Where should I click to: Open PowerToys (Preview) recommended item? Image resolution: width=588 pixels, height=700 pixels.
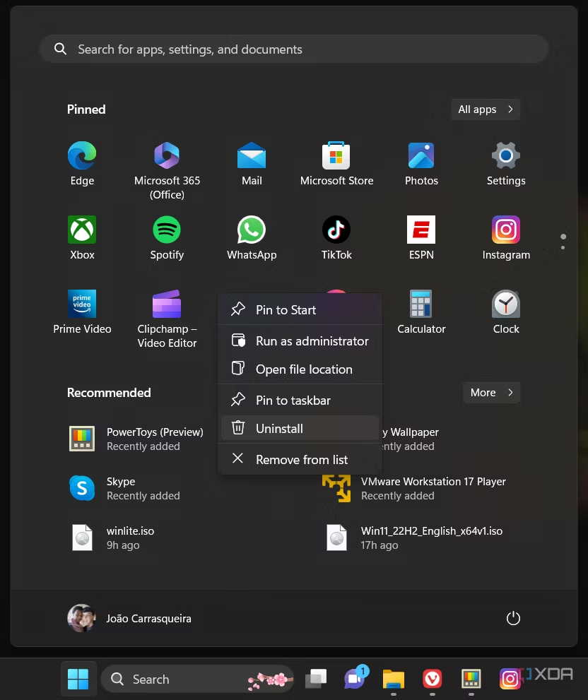point(136,439)
